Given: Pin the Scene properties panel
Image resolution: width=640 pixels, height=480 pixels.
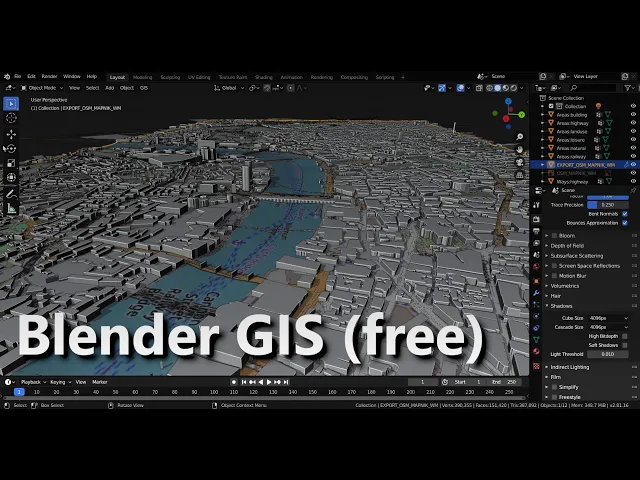Looking at the screenshot, I should pos(633,191).
